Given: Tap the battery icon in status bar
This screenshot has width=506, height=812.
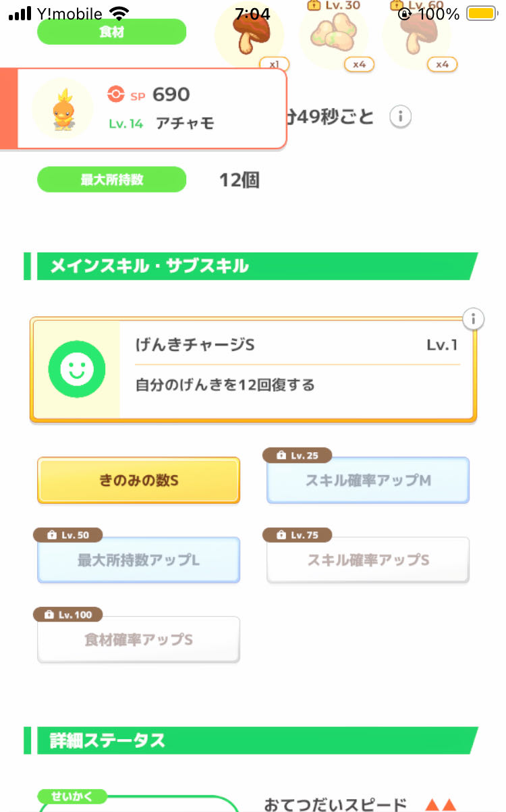Looking at the screenshot, I should point(482,13).
